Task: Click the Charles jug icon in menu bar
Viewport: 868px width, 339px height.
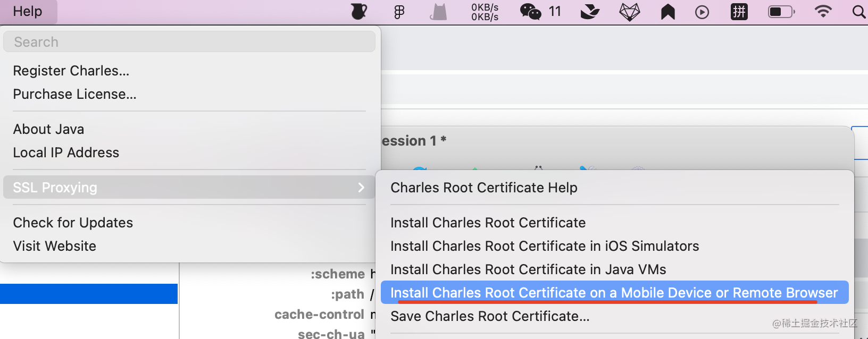Action: (359, 12)
